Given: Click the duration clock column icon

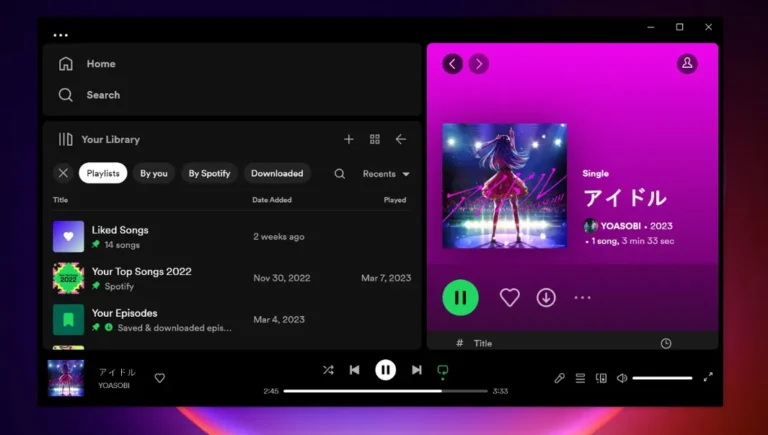Looking at the screenshot, I should coord(666,343).
